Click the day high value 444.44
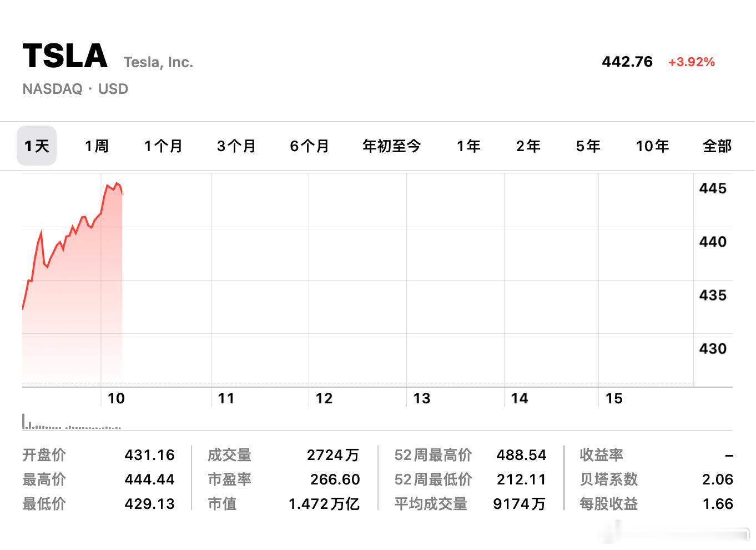The width and height of the screenshot is (756, 550). point(149,479)
